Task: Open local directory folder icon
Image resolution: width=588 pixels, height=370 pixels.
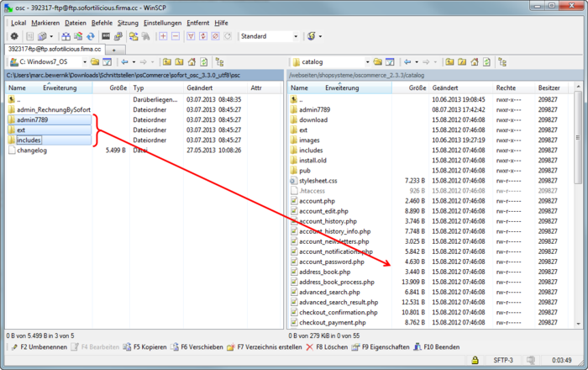Action: click(x=95, y=62)
